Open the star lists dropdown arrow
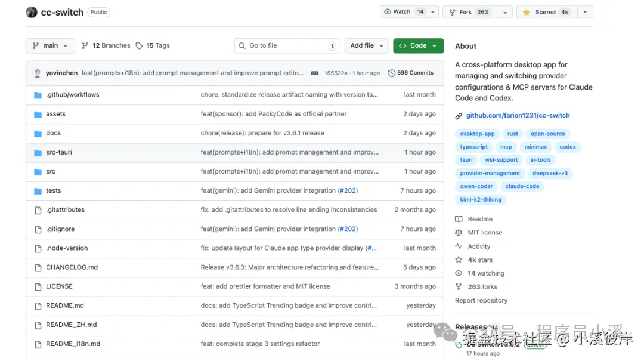644x358 pixels. (585, 12)
